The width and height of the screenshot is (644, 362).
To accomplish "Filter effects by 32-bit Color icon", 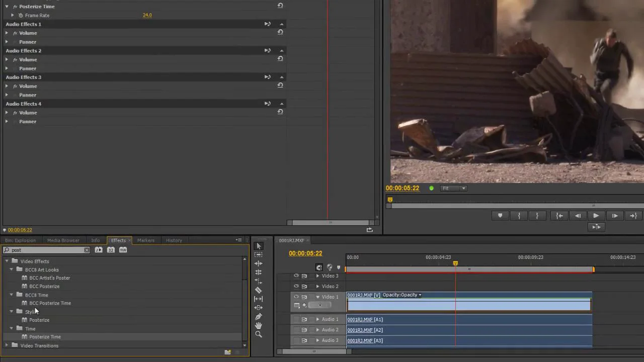I will click(x=111, y=250).
